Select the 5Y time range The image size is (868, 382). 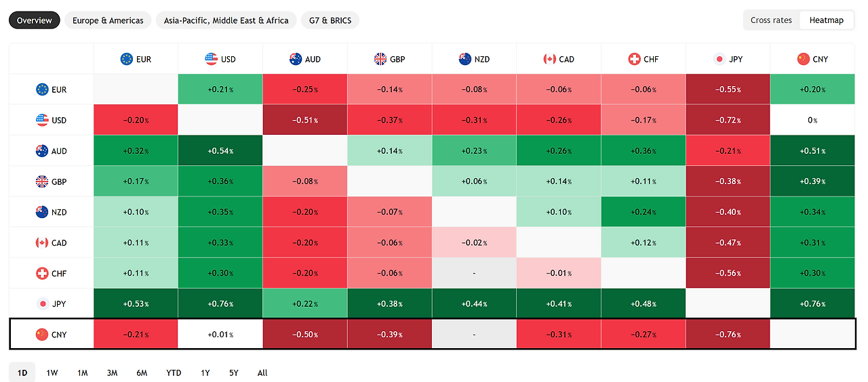tap(233, 373)
